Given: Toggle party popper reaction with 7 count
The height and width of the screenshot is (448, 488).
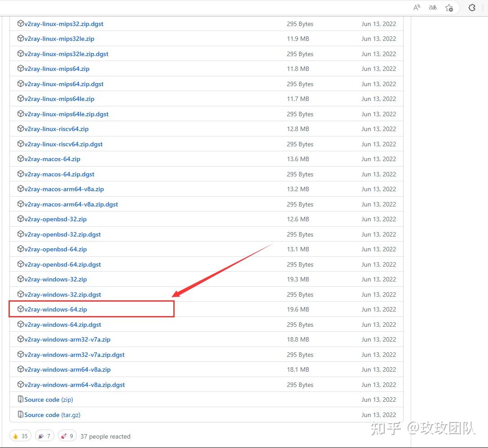Looking at the screenshot, I should 44,436.
